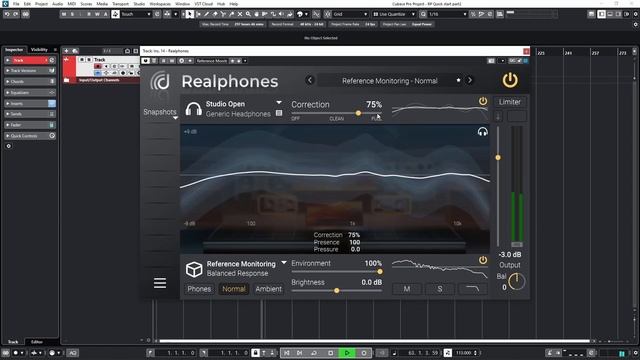Open the 1/16 quantize preset dropdown

(447, 14)
